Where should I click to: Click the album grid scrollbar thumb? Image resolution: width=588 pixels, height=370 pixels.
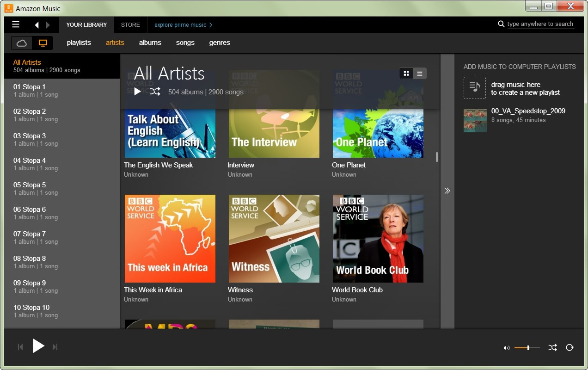(x=437, y=157)
